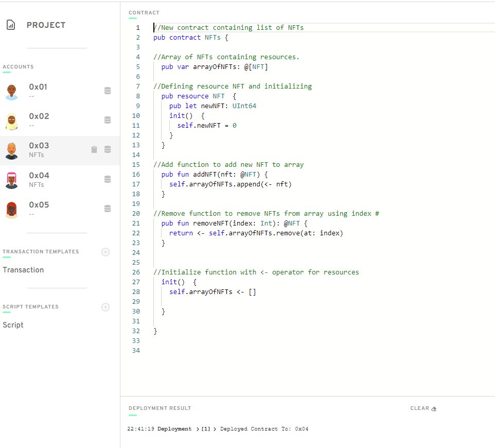This screenshot has width=495, height=448.
Task: Click the Project document icon
Action: (11, 25)
